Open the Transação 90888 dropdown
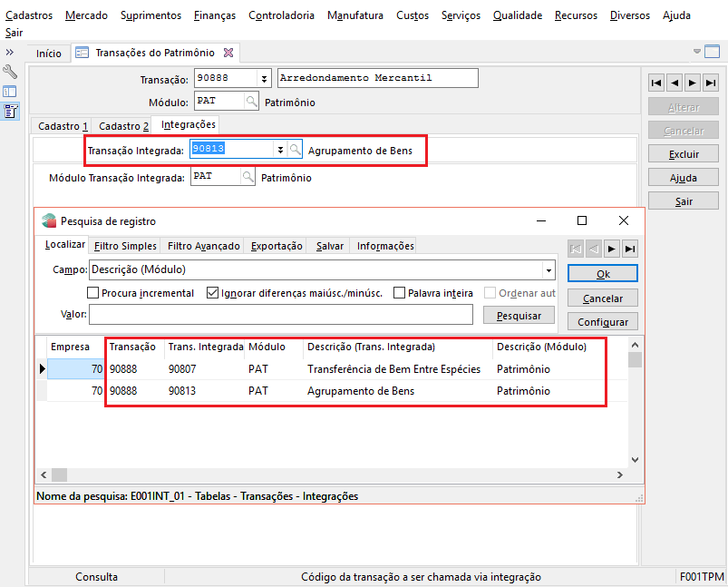 pos(264,79)
